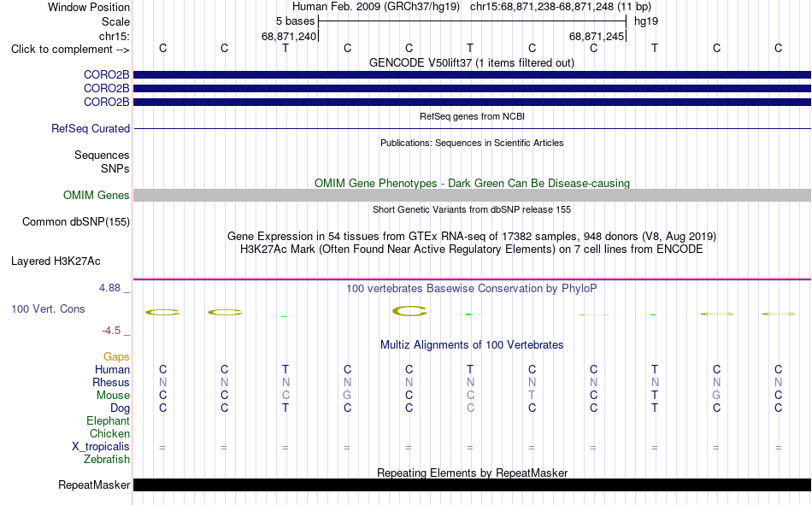Open the H3K27Ac Mark track title
This screenshot has height=505, width=812.
click(x=472, y=250)
